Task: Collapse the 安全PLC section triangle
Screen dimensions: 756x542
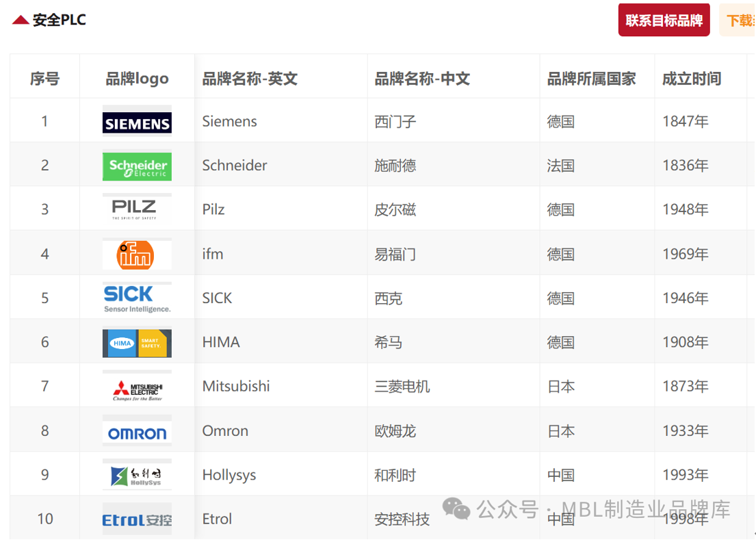Action: 21,20
